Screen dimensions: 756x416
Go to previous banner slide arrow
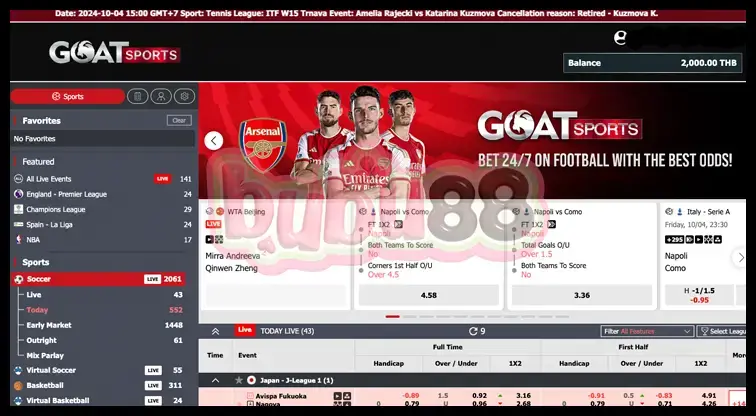pos(214,141)
